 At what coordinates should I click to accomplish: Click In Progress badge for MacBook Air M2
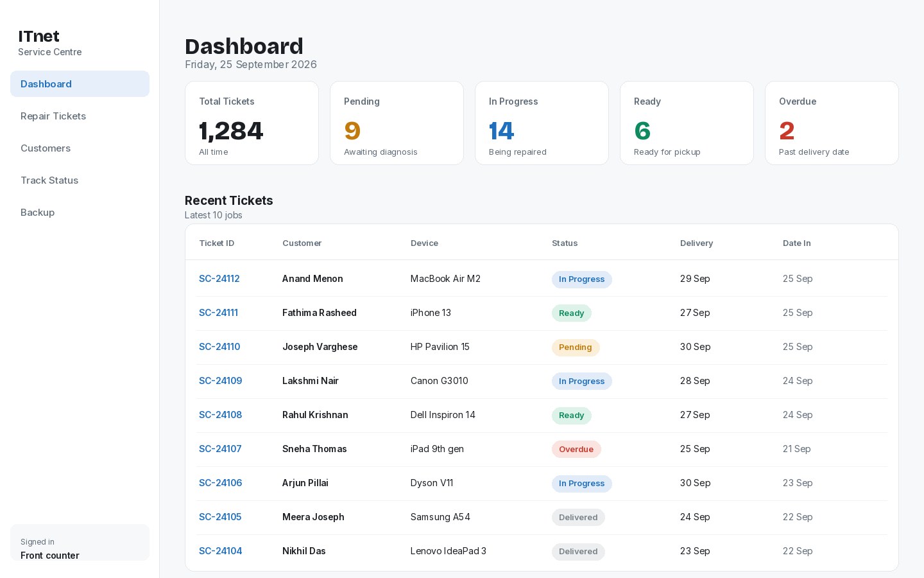pyautogui.click(x=582, y=279)
